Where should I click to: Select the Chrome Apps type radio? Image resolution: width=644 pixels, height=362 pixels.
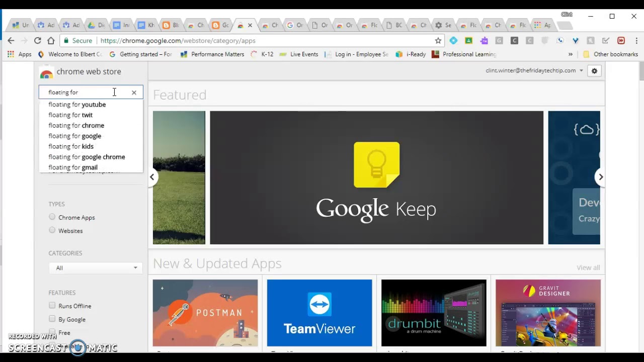[x=52, y=217]
